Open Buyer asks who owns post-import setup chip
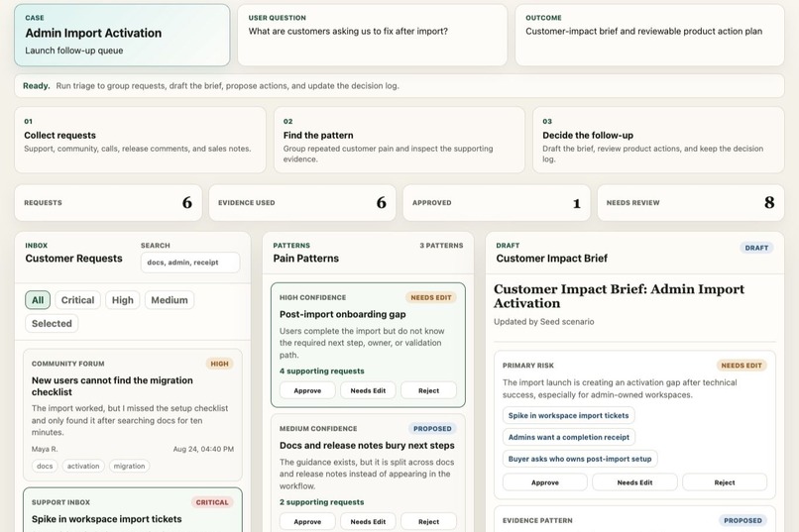Image resolution: width=799 pixels, height=532 pixels. (580, 459)
